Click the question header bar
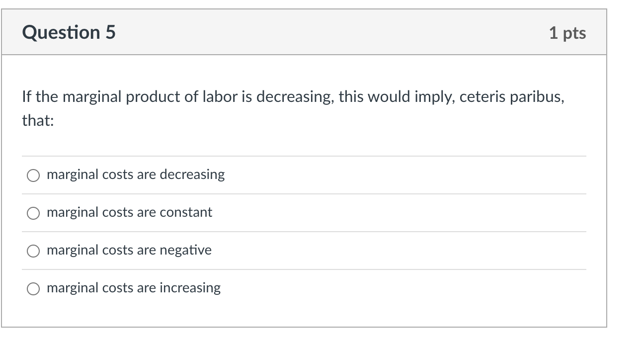644x350 pixels. (305, 32)
